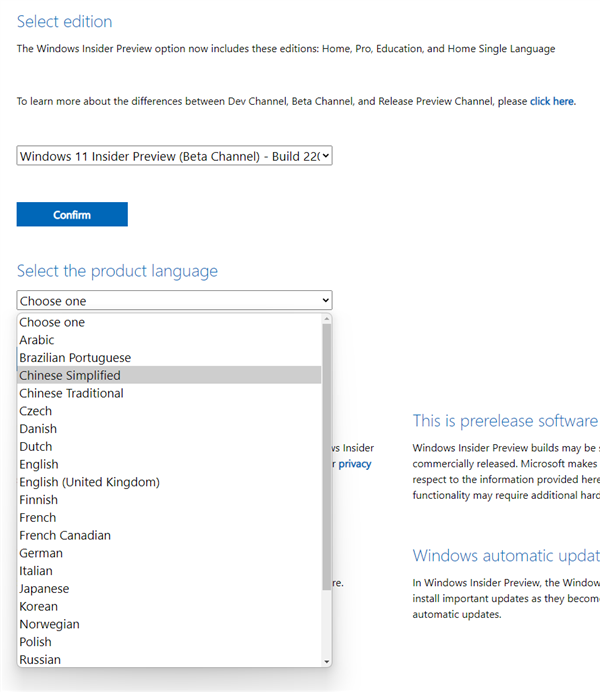This screenshot has height=692, width=600.
Task: Select the Czech language option
Action: pos(36,411)
